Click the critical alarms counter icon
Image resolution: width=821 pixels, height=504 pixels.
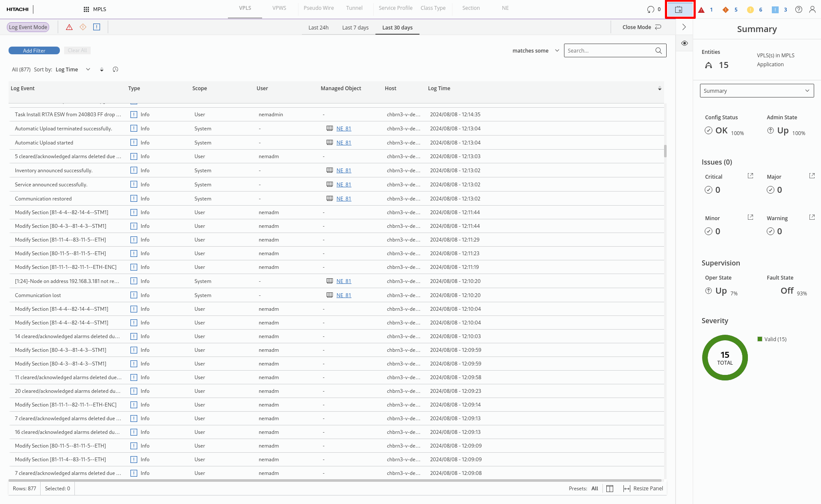pos(701,9)
